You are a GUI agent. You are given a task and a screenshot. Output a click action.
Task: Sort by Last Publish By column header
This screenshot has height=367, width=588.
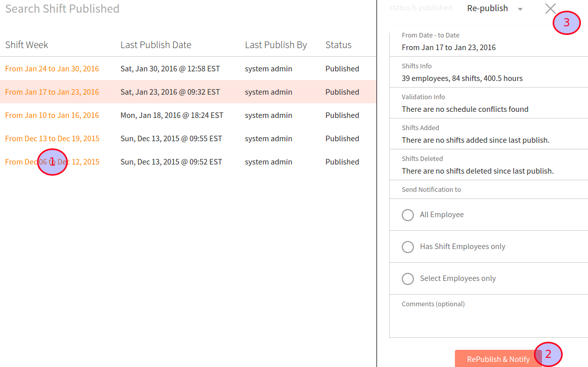tap(276, 45)
